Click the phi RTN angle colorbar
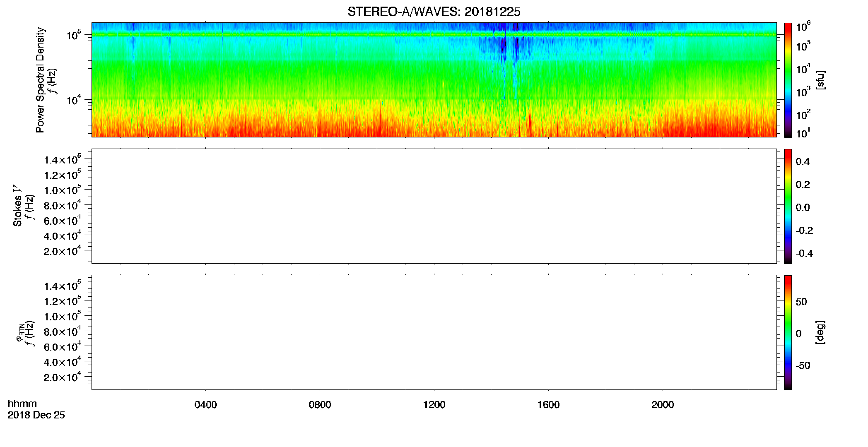Screen dimensions: 868x447 pyautogui.click(x=788, y=332)
